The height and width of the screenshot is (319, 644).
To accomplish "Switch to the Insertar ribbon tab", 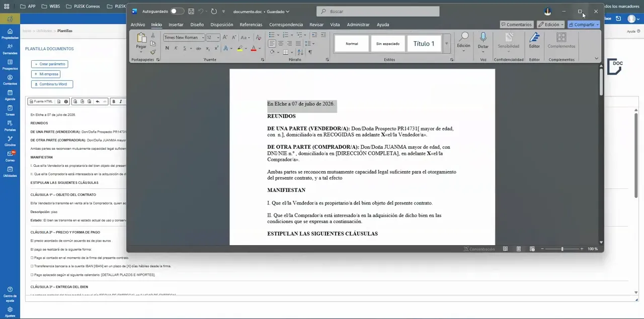I will pyautogui.click(x=176, y=24).
